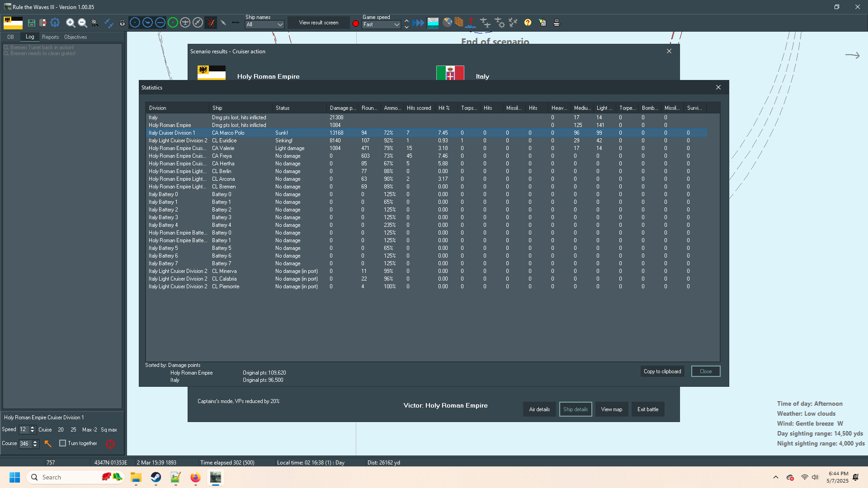Click the aircraft with gear icon
The image size is (868, 488).
(x=500, y=23)
